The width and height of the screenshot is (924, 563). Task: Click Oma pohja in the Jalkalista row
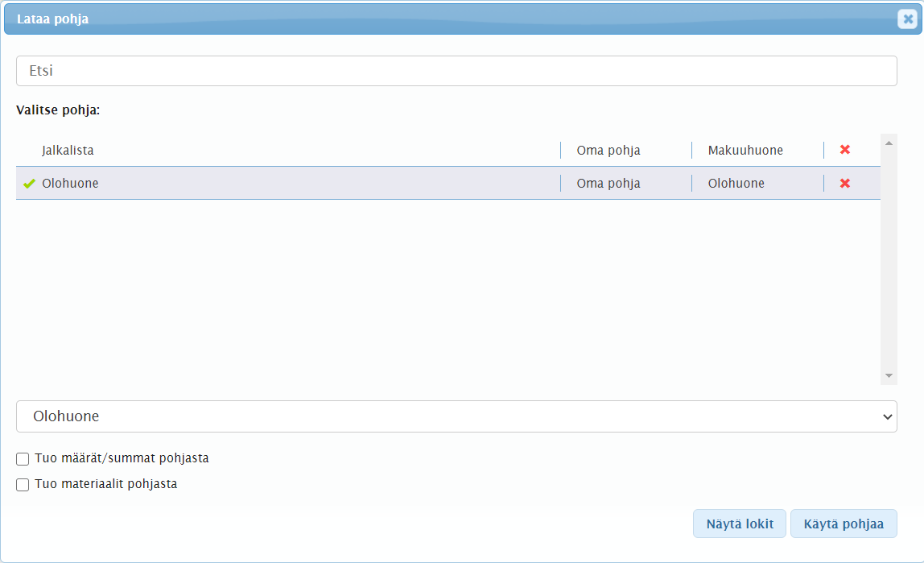point(608,150)
